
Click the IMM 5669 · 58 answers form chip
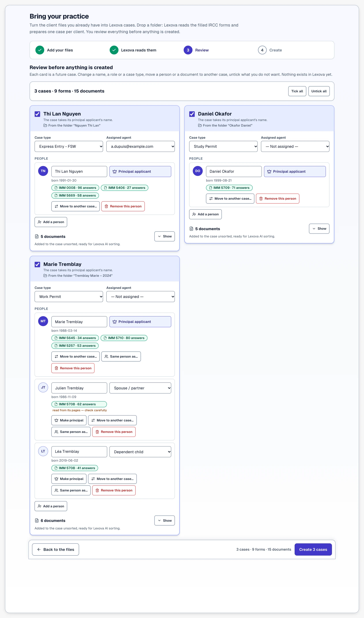[x=75, y=195]
